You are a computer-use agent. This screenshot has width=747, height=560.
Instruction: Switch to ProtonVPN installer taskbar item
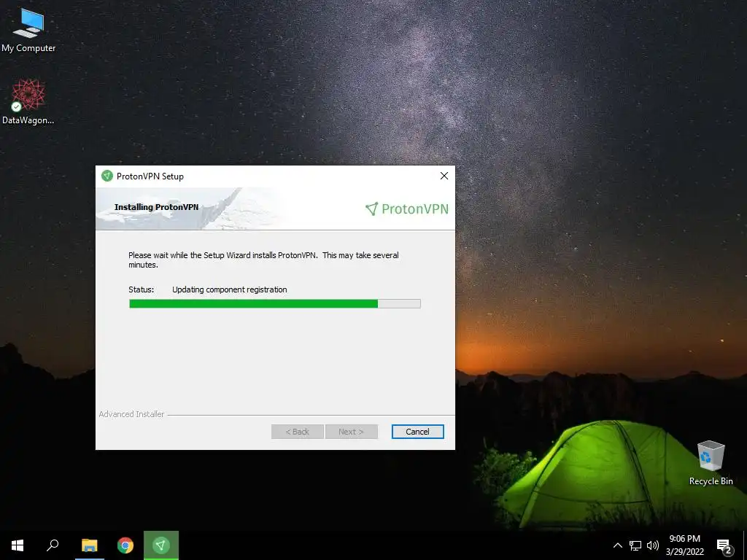point(161,545)
